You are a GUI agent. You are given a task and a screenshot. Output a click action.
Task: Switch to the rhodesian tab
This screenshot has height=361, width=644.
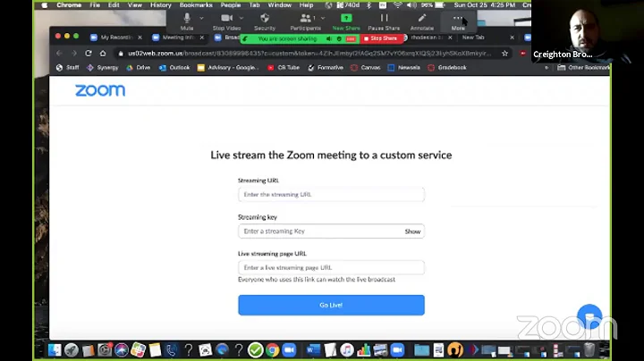tap(425, 38)
